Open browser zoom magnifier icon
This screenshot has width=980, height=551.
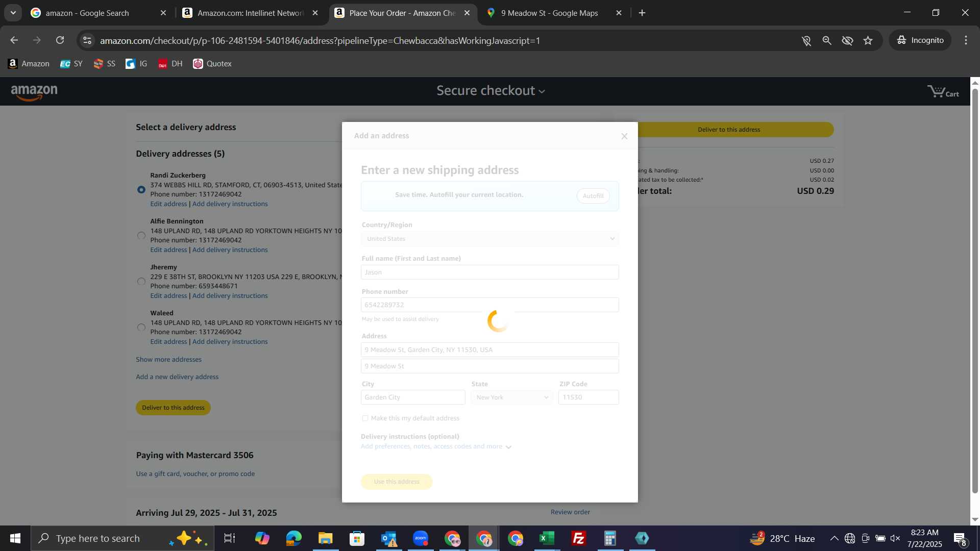pyautogui.click(x=827, y=40)
